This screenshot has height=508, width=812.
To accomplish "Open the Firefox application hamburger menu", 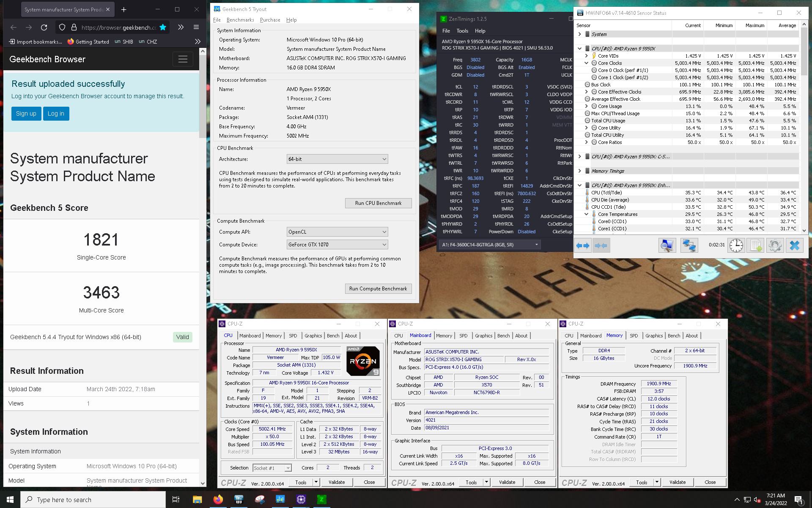I will (196, 27).
